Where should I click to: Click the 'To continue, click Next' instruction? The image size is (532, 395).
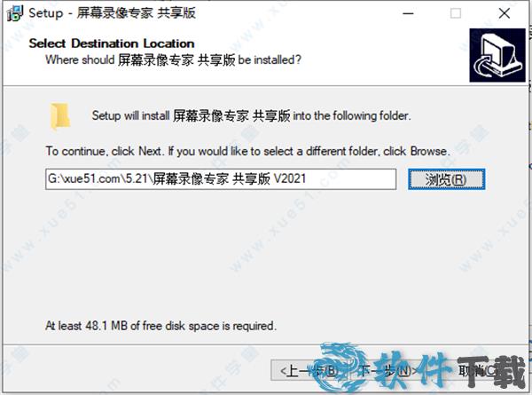coord(248,151)
